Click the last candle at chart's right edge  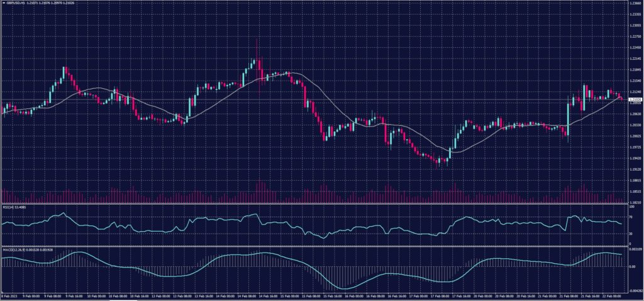621,98
